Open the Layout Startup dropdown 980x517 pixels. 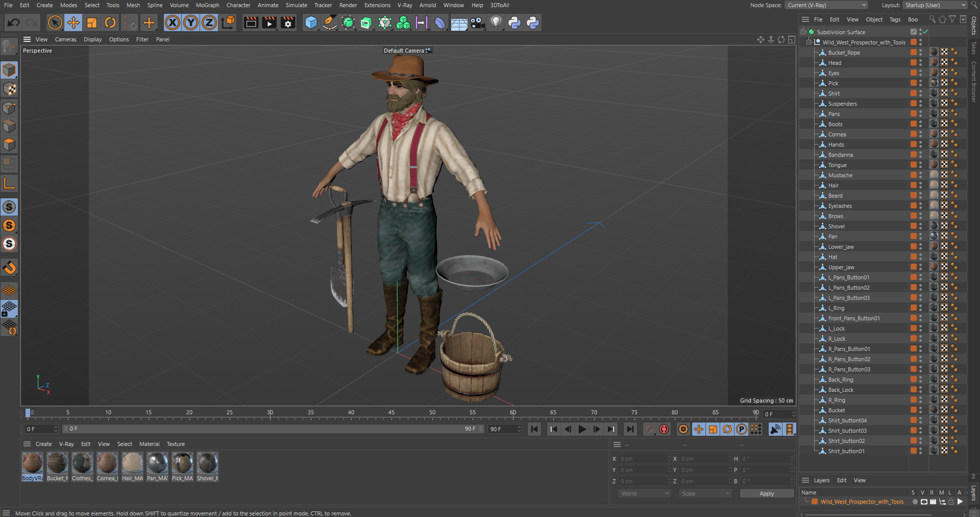935,5
